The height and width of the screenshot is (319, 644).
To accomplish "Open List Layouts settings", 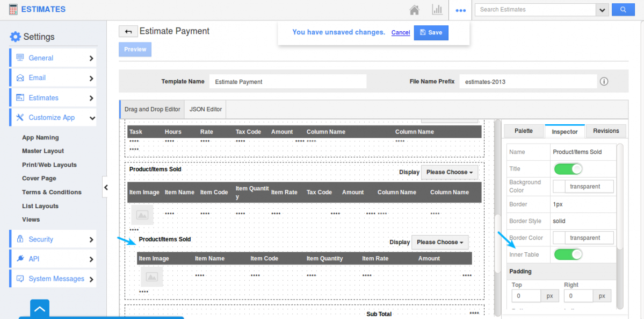I will 40,206.
